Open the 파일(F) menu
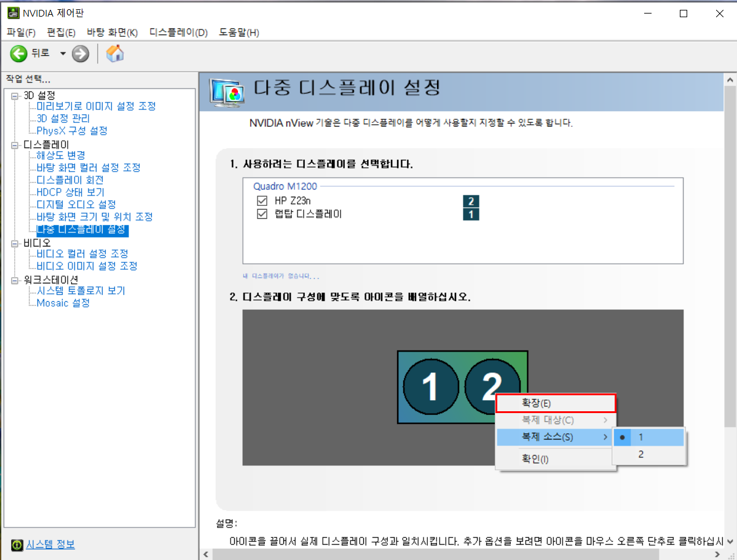The image size is (737, 560). 21,33
